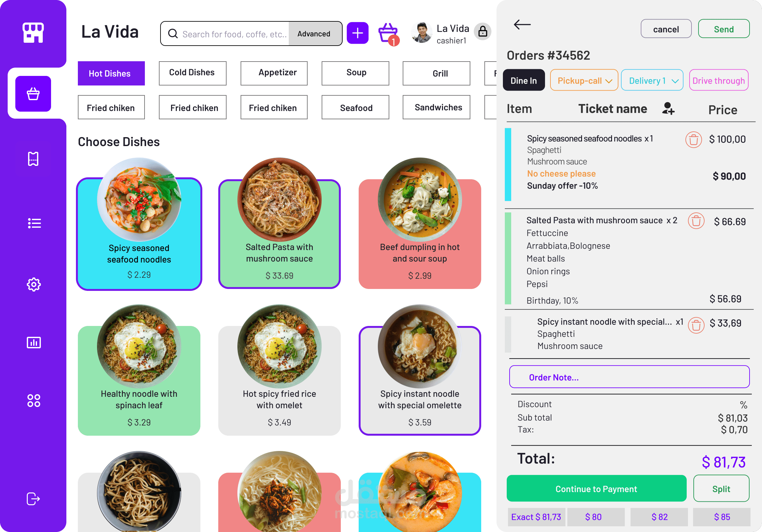Switch to Drive through order type

click(719, 80)
